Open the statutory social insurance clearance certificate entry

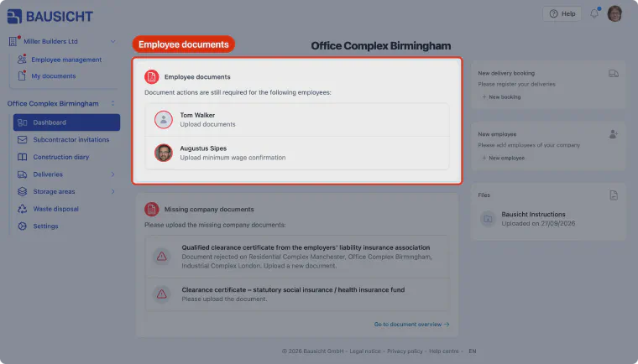[297, 294]
